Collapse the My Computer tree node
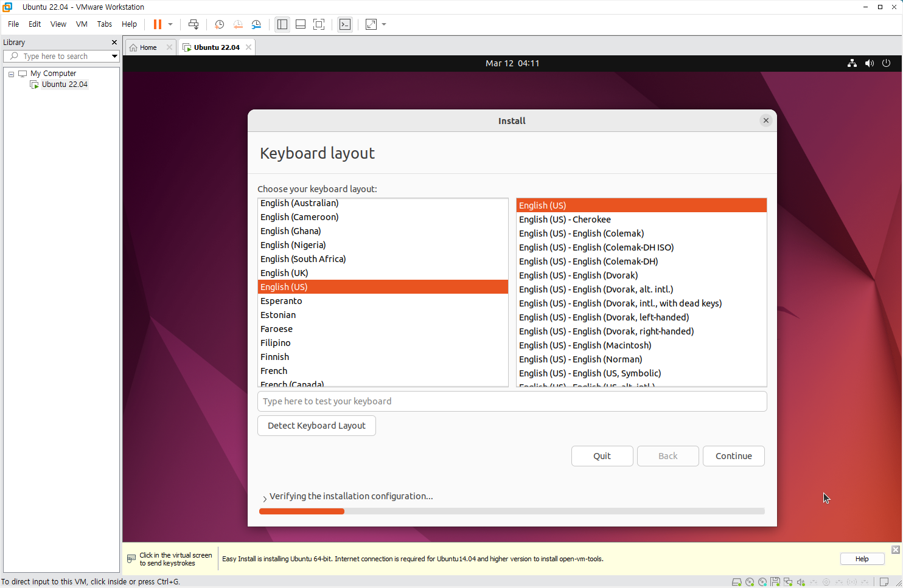The width and height of the screenshot is (903, 588). 11,74
